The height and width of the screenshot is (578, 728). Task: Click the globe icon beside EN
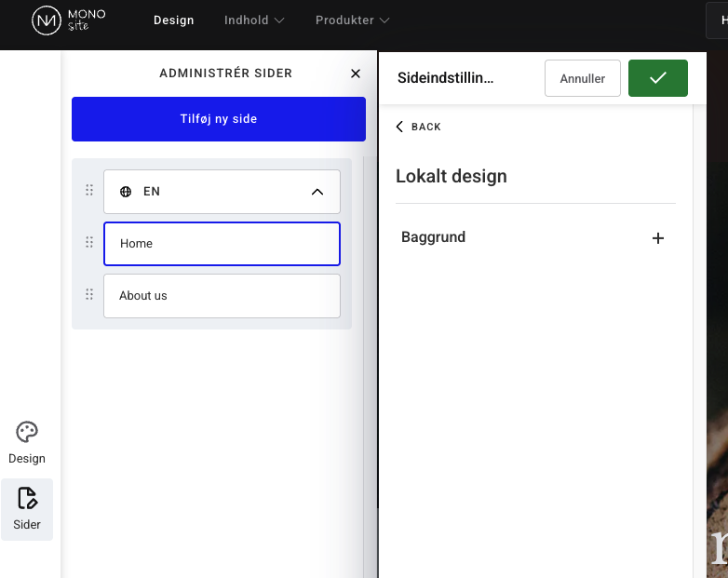[126, 192]
